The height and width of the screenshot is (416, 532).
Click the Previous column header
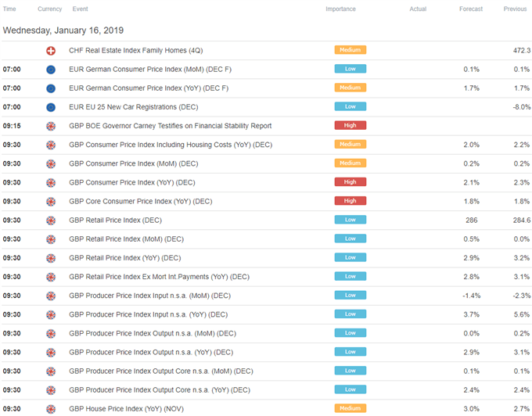click(x=515, y=9)
